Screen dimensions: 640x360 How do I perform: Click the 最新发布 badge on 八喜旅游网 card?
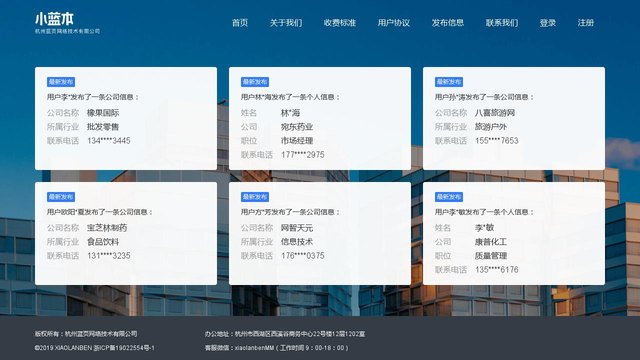tap(449, 82)
